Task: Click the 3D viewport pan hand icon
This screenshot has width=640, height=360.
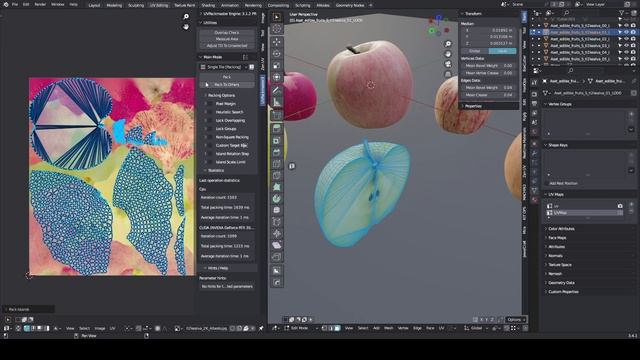Action: [448, 54]
